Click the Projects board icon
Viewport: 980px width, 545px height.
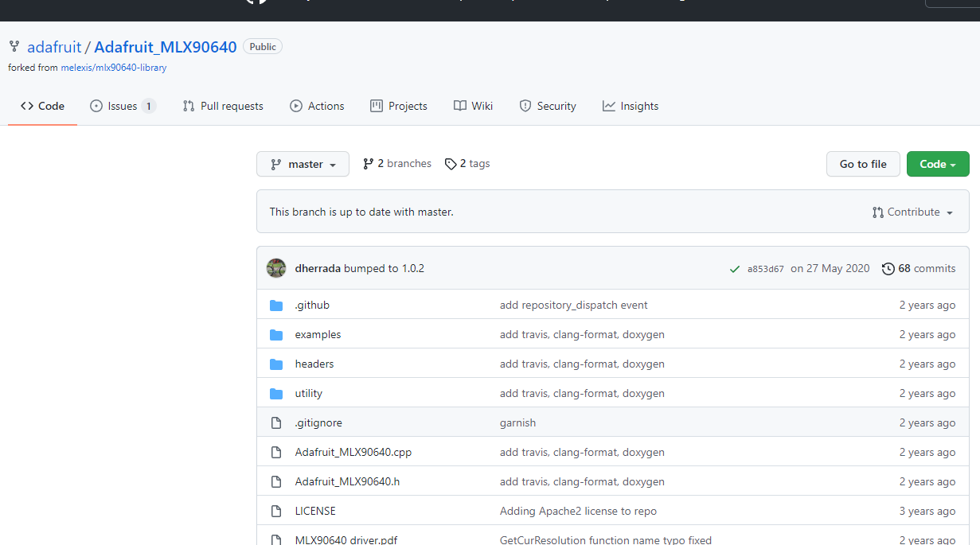377,106
